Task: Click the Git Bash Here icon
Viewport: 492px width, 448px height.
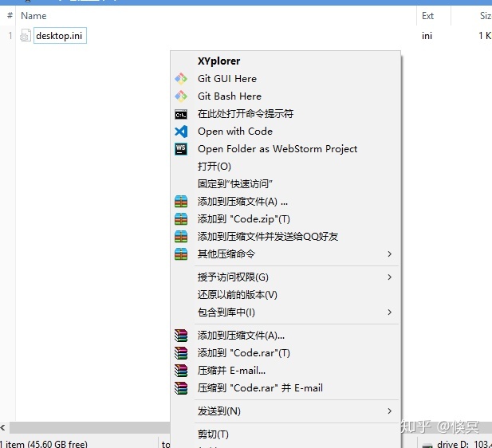Action: pyautogui.click(x=181, y=96)
